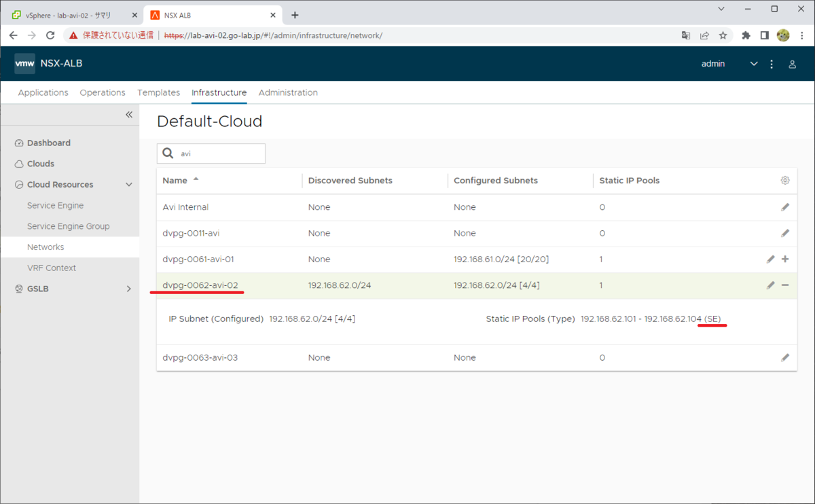Click the Configured Subnets column header
Viewport: 815px width, 504px height.
point(496,181)
